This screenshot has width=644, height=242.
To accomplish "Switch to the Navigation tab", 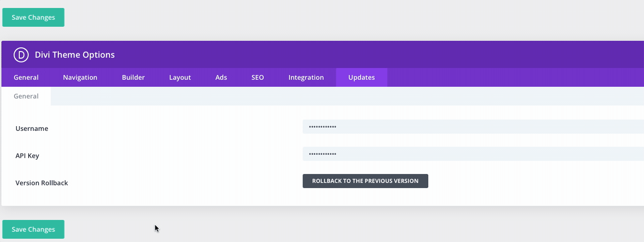I will [80, 77].
